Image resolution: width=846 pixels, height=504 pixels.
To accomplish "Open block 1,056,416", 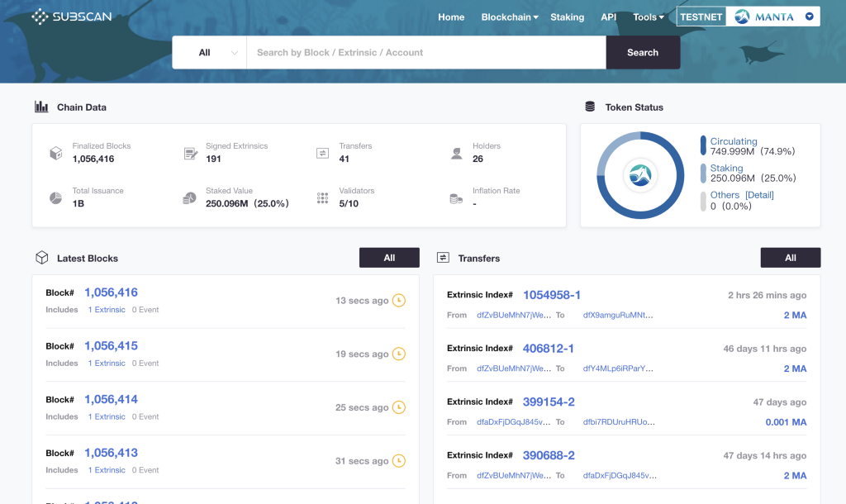I will pos(112,292).
